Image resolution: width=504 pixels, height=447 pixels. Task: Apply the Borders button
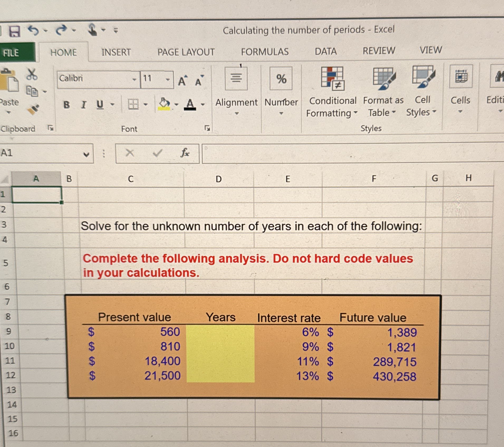[x=133, y=104]
